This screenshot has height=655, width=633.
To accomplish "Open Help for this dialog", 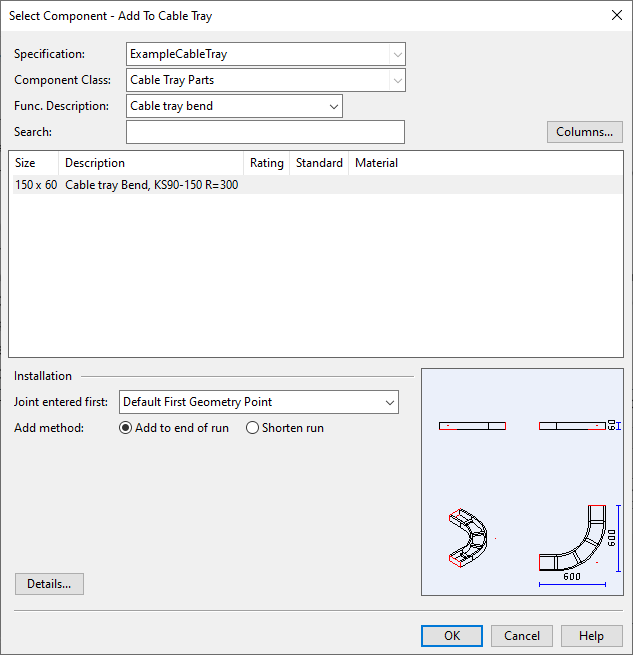I will [x=591, y=636].
